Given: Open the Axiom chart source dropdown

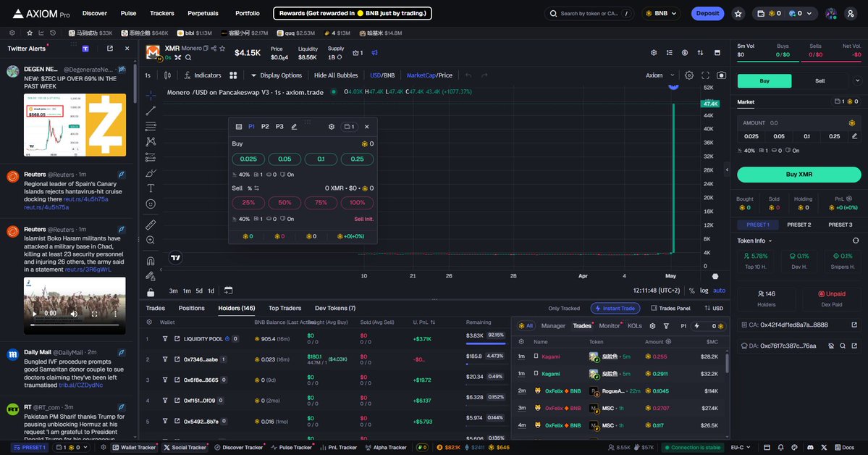Looking at the screenshot, I should tap(660, 75).
